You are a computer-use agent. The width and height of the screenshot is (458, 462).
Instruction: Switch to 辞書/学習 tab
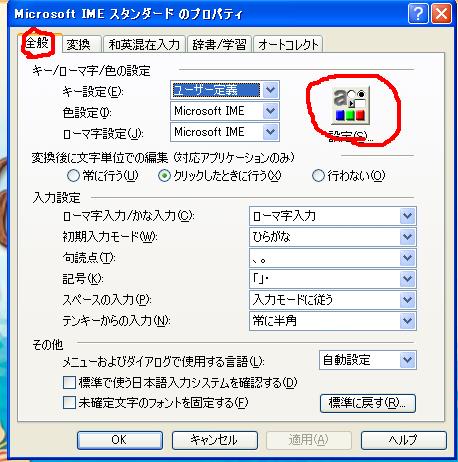click(219, 44)
